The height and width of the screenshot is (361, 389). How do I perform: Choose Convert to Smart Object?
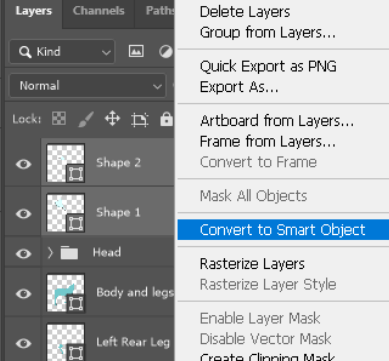(x=283, y=230)
